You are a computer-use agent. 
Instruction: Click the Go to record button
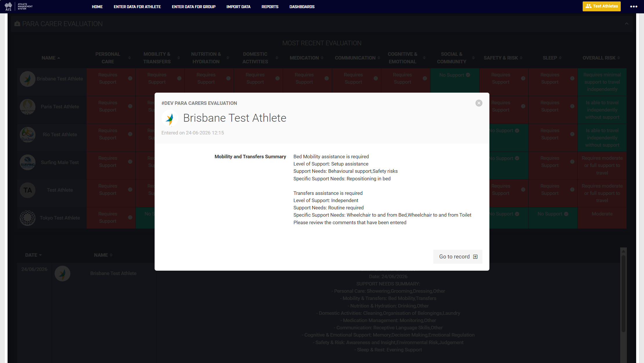click(458, 257)
